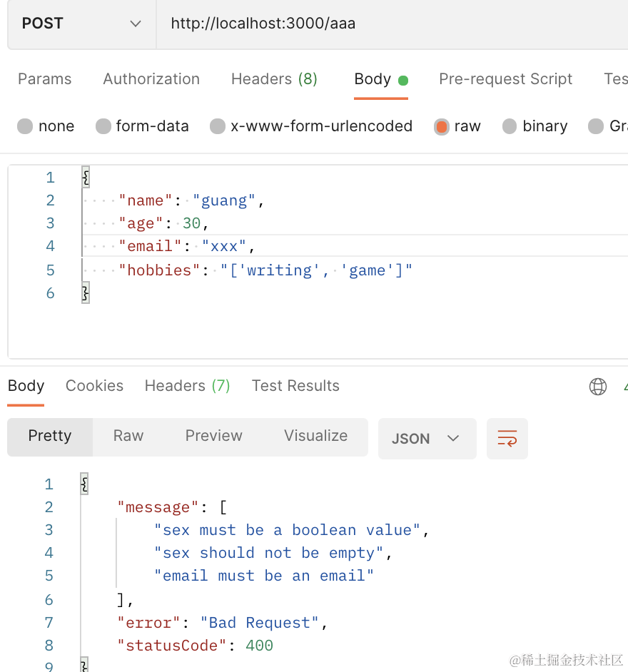The width and height of the screenshot is (628, 672).
Task: Show response Cookies tab
Action: 94,386
